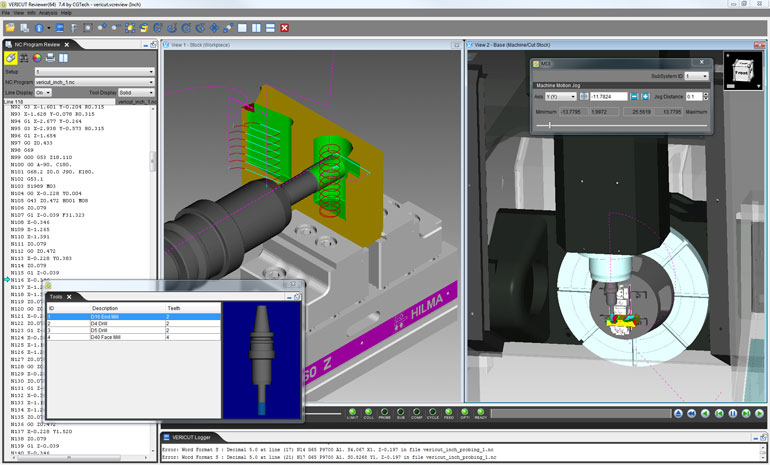
Task: Toggle the COLL status indicator
Action: pyautogui.click(x=369, y=411)
